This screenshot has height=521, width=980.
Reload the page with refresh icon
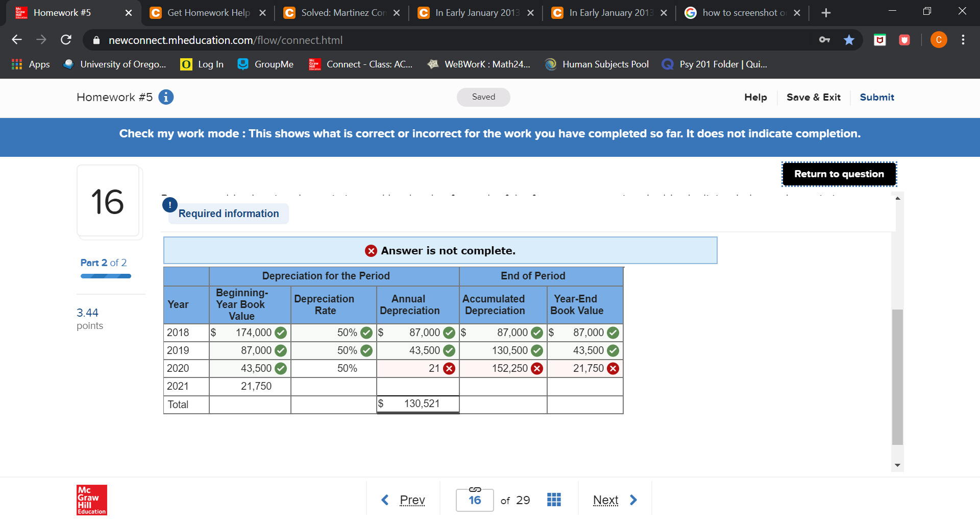66,40
